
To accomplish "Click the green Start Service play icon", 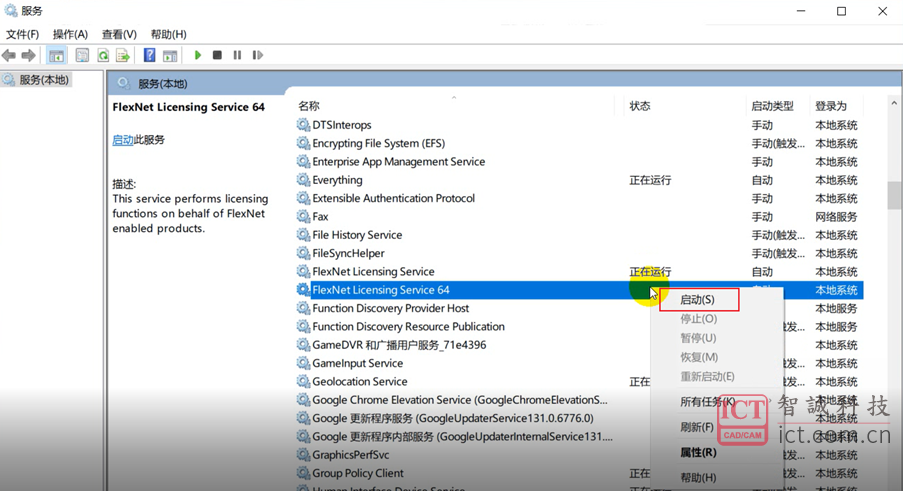I will click(198, 55).
